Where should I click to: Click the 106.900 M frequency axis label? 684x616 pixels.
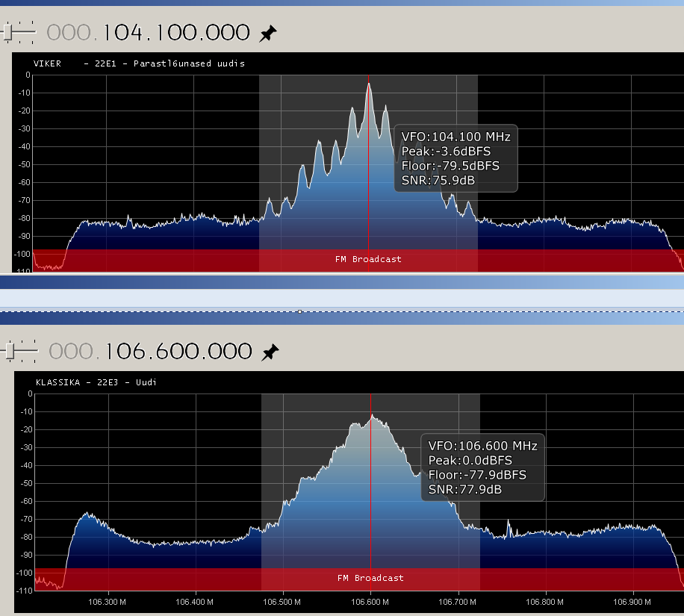click(632, 601)
